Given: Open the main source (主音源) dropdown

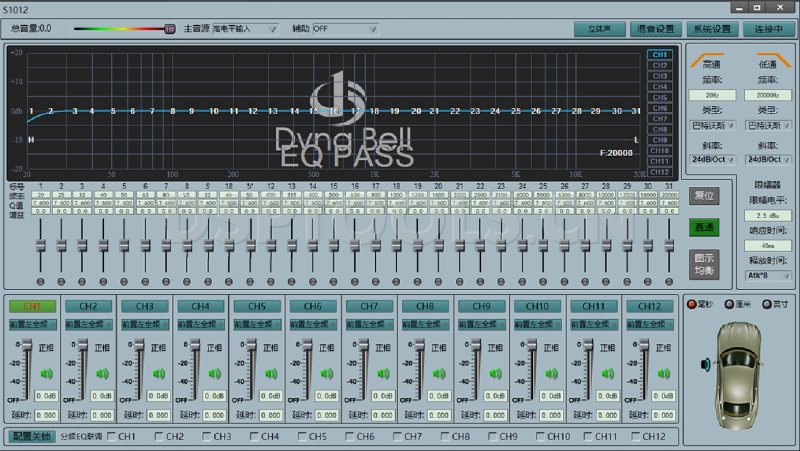Looking at the screenshot, I should pos(243,29).
